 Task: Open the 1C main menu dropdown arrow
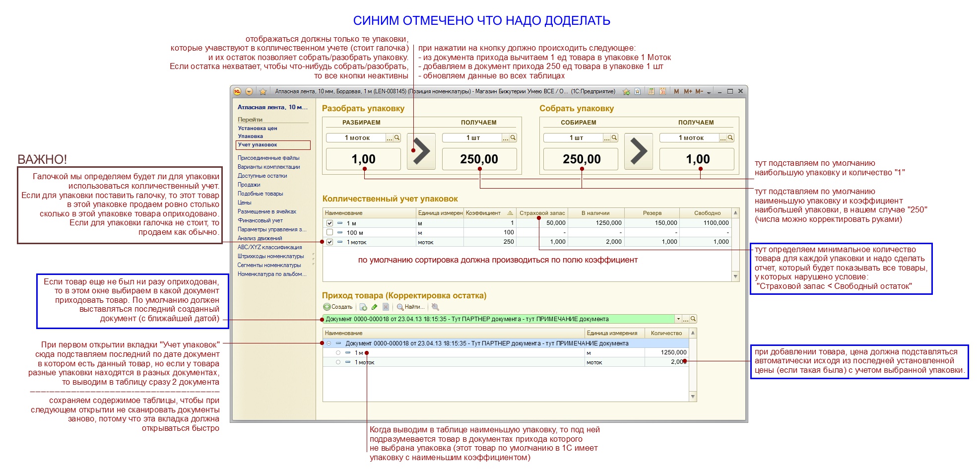click(x=249, y=92)
